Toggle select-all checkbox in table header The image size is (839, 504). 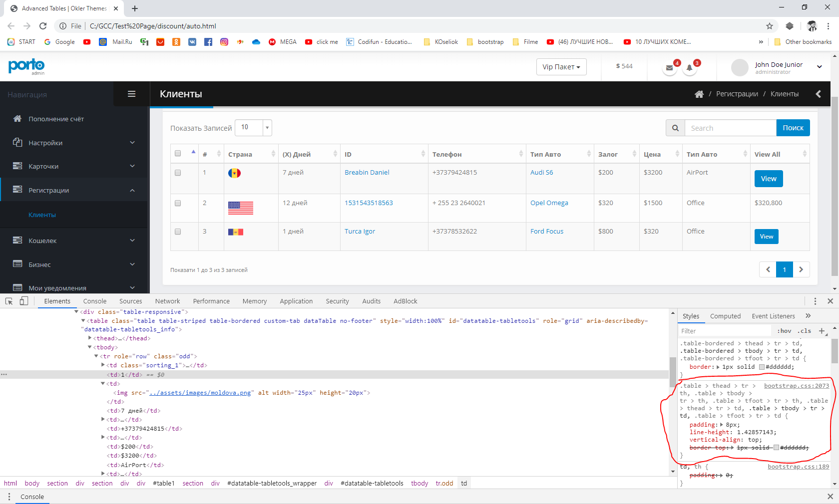pos(178,153)
